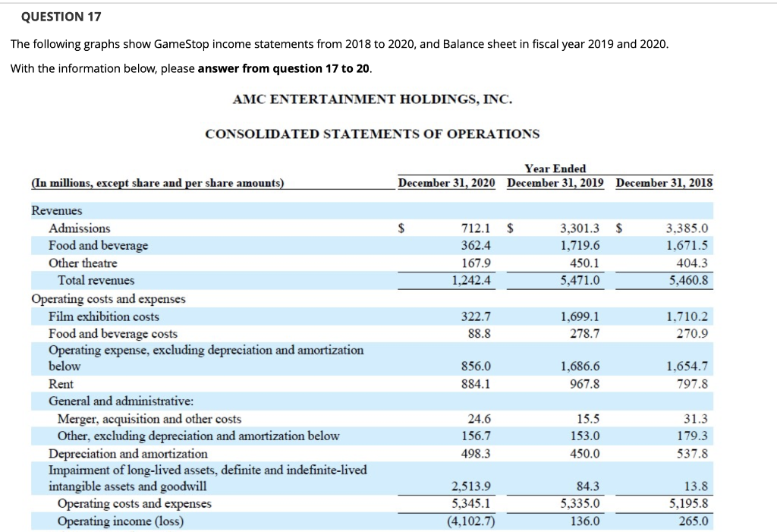Click the 1,719.6 food and beverage value
777x532 pixels.
click(580, 245)
